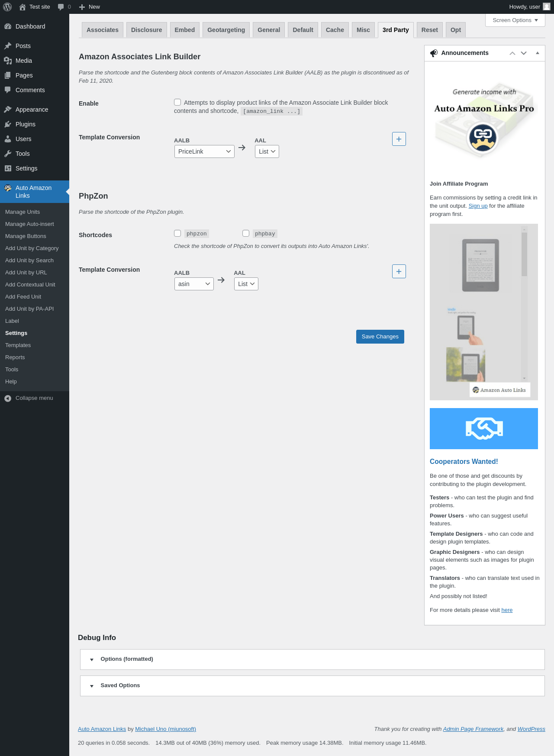Open the Misc settings tab
Image resolution: width=554 pixels, height=756 pixels.
[x=364, y=30]
